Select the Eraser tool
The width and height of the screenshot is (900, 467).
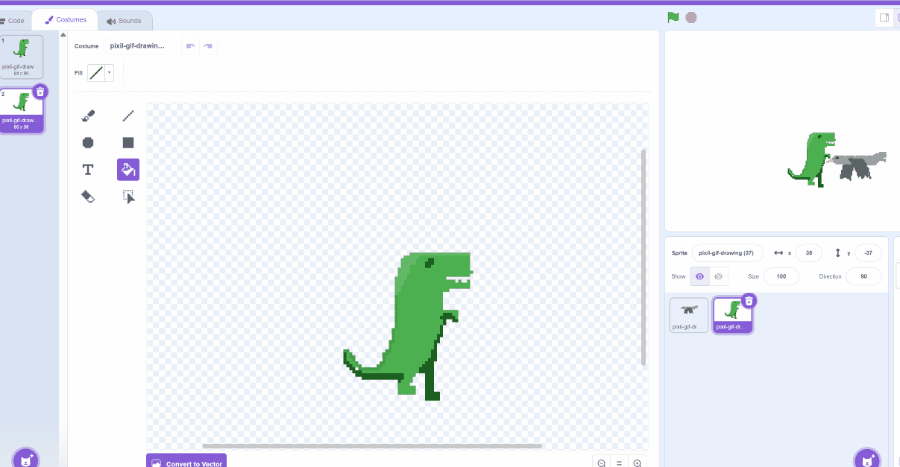88,197
